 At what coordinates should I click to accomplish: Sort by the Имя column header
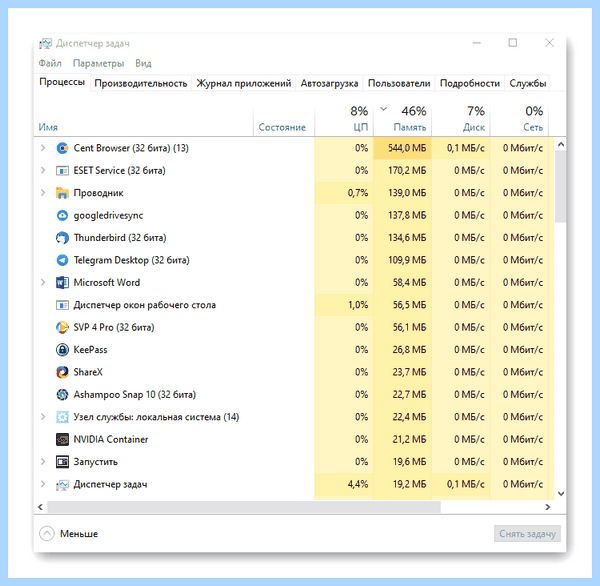(x=143, y=119)
